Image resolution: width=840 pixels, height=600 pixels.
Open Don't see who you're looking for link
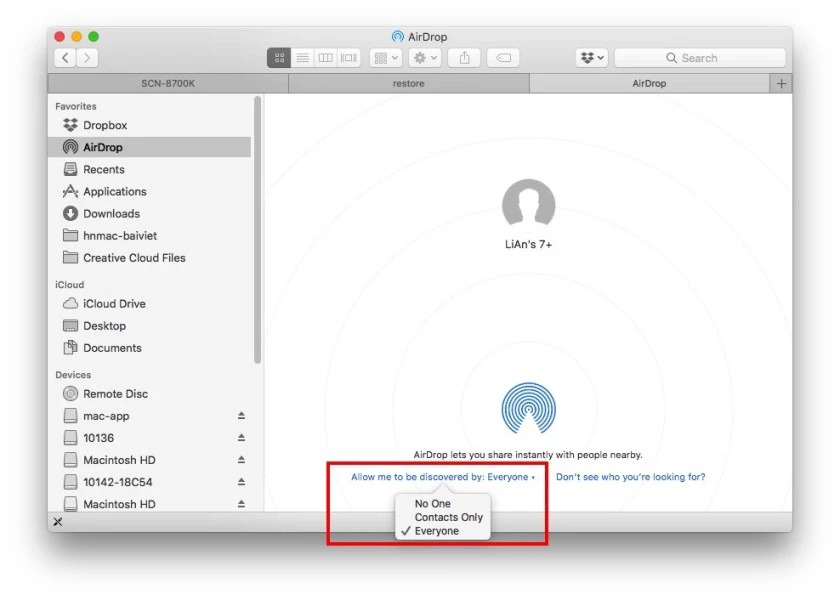click(x=631, y=477)
